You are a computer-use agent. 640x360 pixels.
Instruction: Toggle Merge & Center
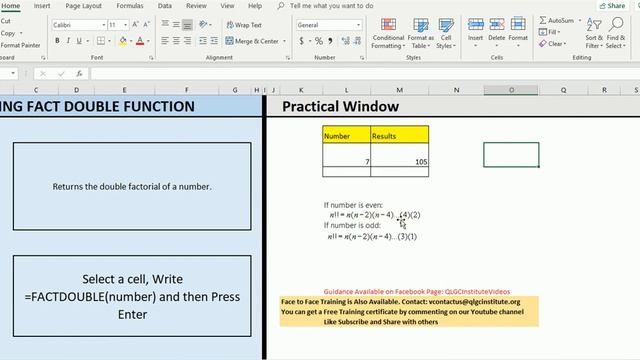click(252, 41)
